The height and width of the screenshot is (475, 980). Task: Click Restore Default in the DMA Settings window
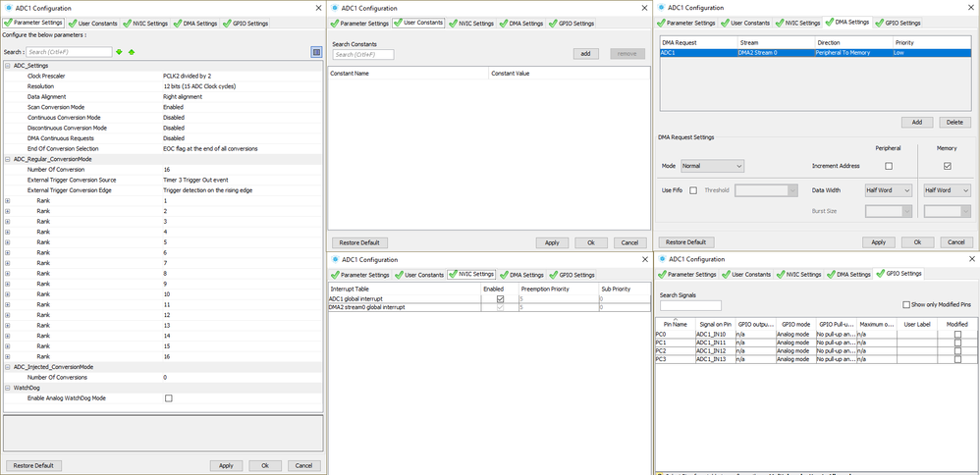[686, 241]
